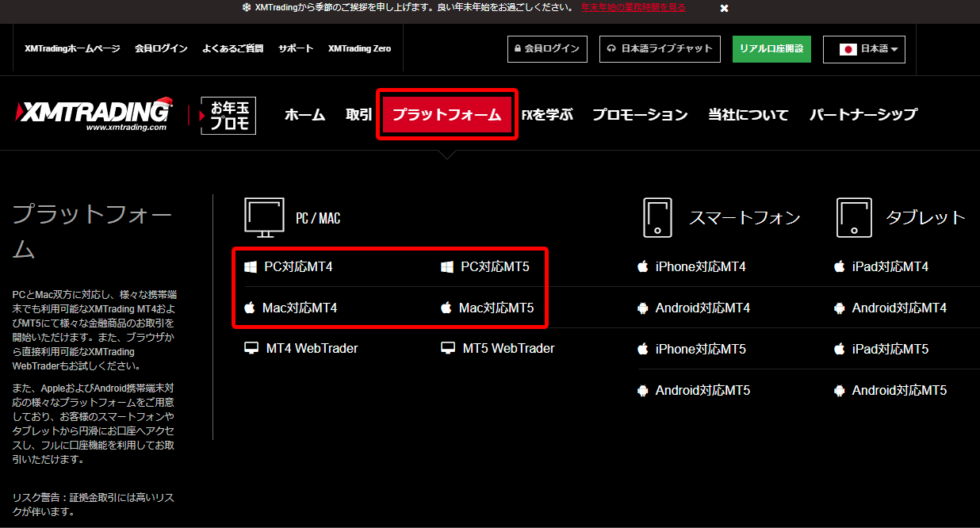Open Mac対応MT5 page
This screenshot has width=980, height=528.
496,308
